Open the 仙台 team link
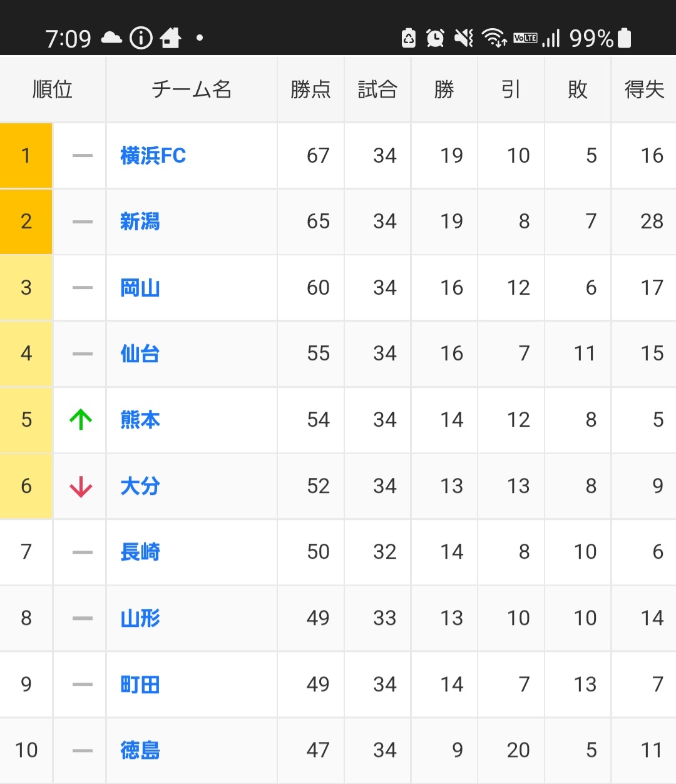This screenshot has height=784, width=676. tap(140, 354)
